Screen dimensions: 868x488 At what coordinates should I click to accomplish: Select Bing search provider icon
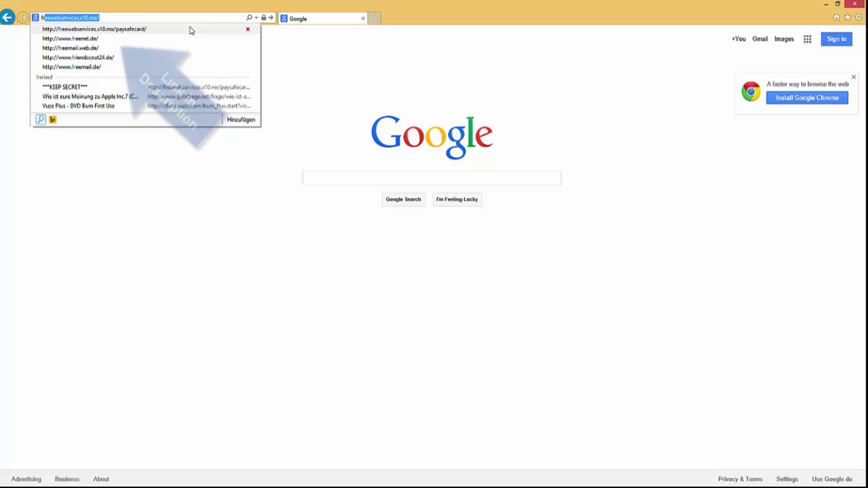[52, 120]
